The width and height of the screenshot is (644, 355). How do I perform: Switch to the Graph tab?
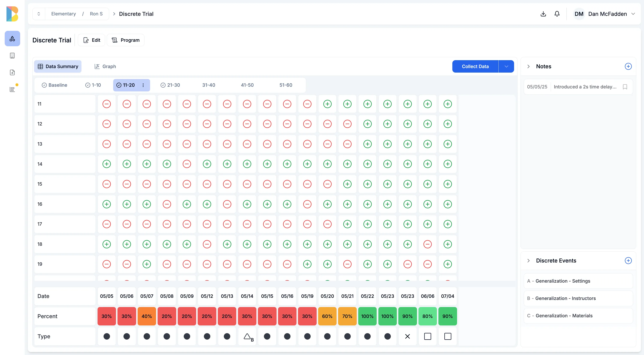105,66
